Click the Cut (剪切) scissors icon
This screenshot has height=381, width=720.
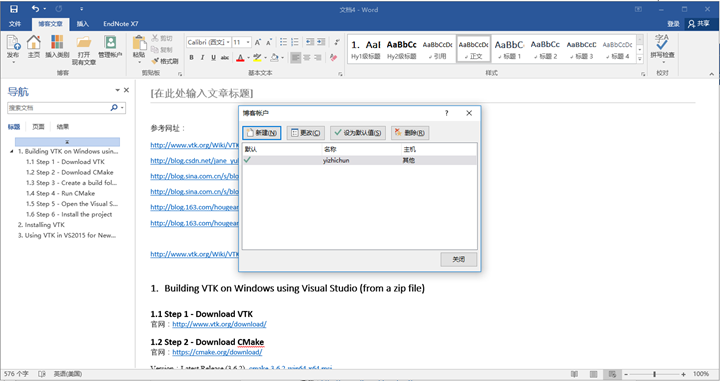pyautogui.click(x=155, y=38)
